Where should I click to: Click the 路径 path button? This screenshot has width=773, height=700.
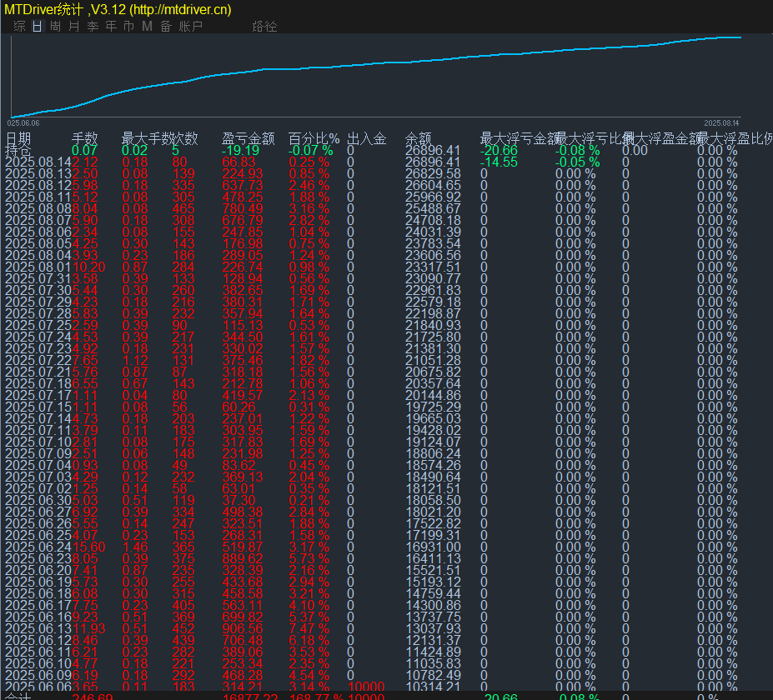coord(264,26)
